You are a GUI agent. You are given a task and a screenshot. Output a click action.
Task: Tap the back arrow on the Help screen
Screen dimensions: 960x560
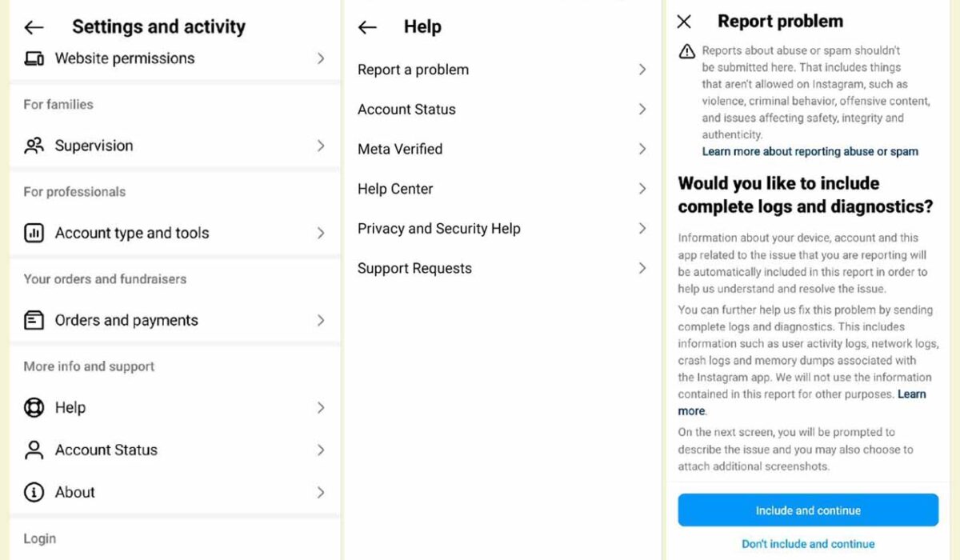366,26
